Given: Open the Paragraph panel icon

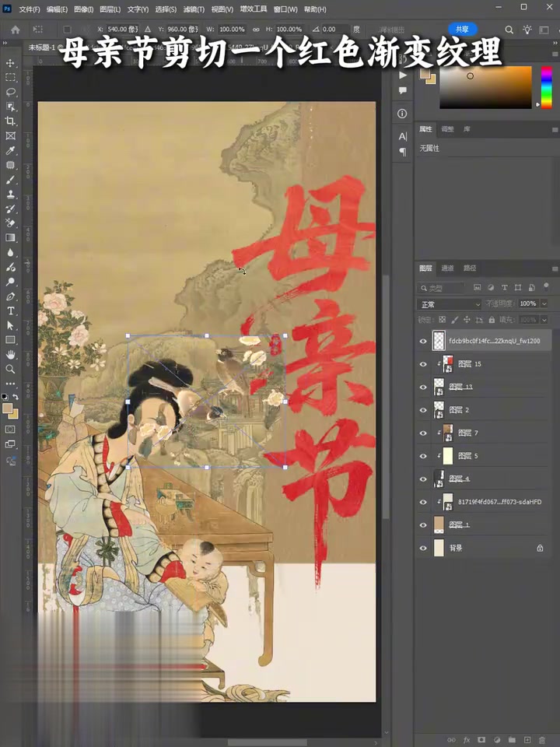Looking at the screenshot, I should [402, 152].
